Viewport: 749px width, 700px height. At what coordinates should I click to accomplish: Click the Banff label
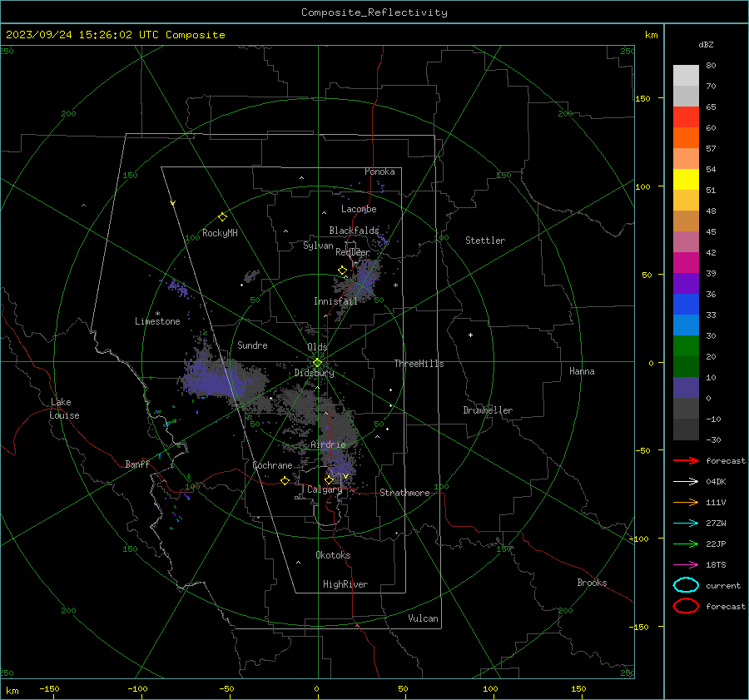(x=137, y=464)
